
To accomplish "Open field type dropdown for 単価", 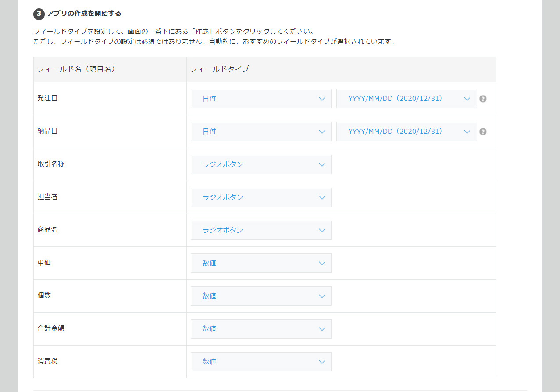I will point(261,263).
